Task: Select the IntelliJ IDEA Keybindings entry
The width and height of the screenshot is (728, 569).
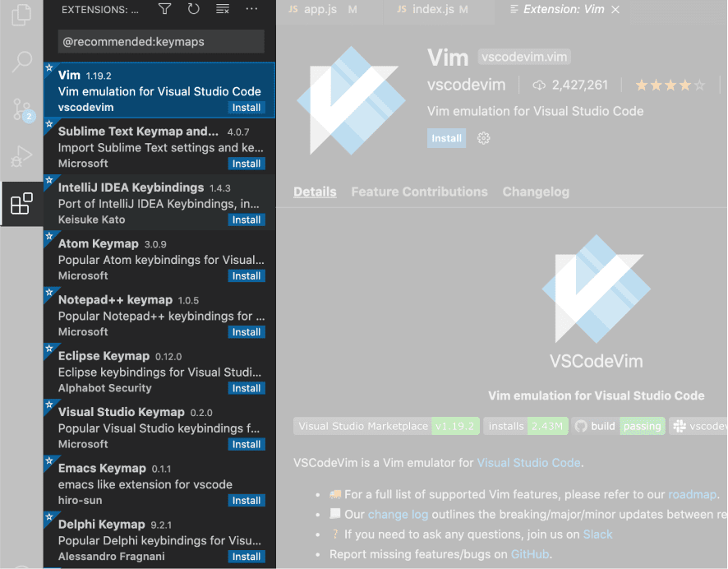Action: (159, 202)
